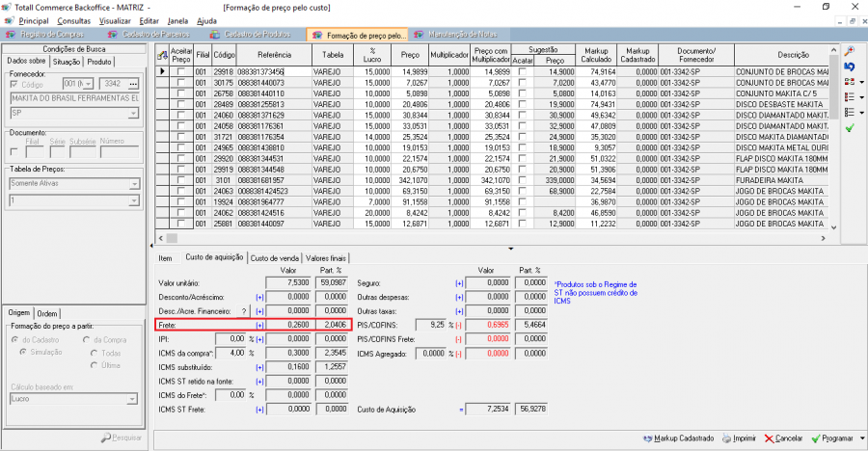The width and height of the screenshot is (868, 451).
Task: Check Aceitar Preço for product code 29918
Action: point(180,72)
